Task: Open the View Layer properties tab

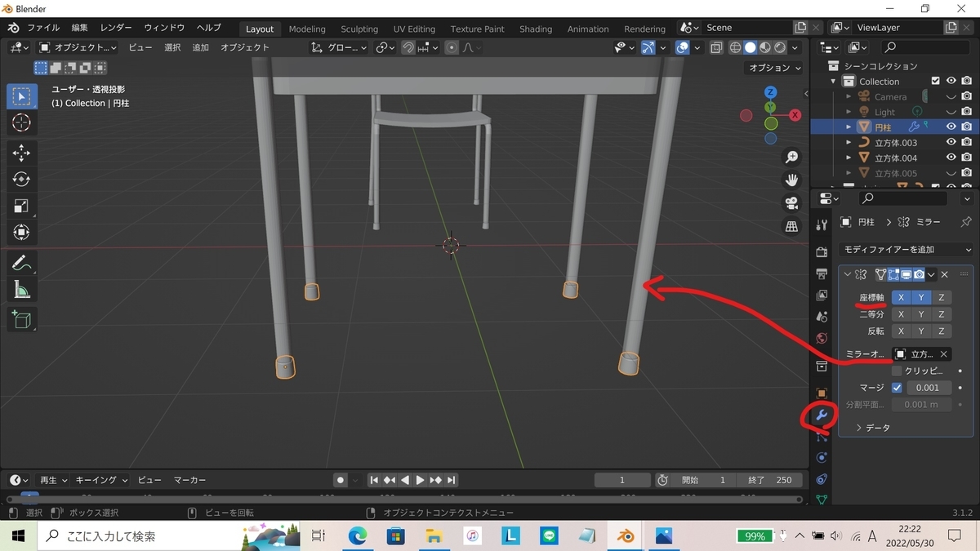Action: 822,295
